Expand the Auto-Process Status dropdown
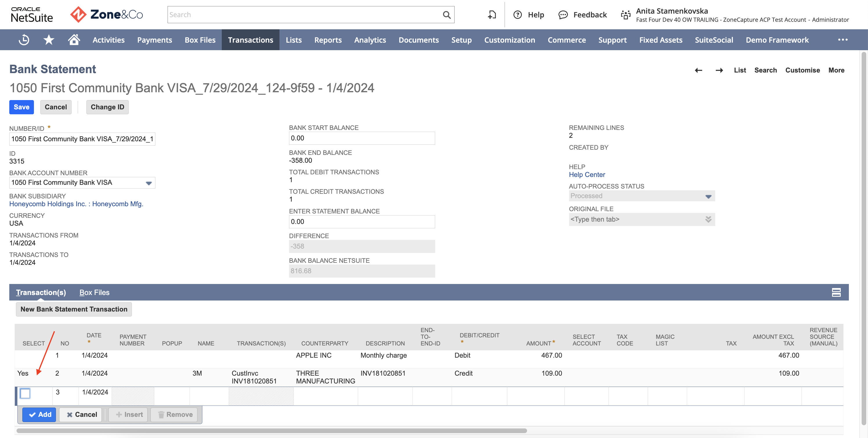The width and height of the screenshot is (868, 438). point(708,196)
